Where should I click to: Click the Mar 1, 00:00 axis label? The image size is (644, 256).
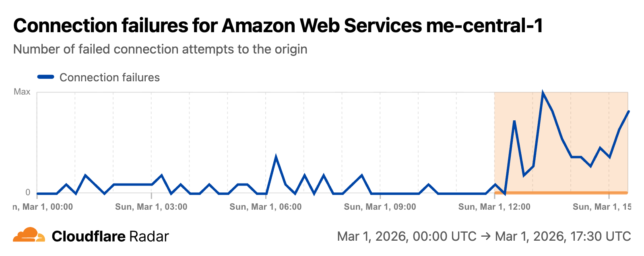pyautogui.click(x=43, y=207)
